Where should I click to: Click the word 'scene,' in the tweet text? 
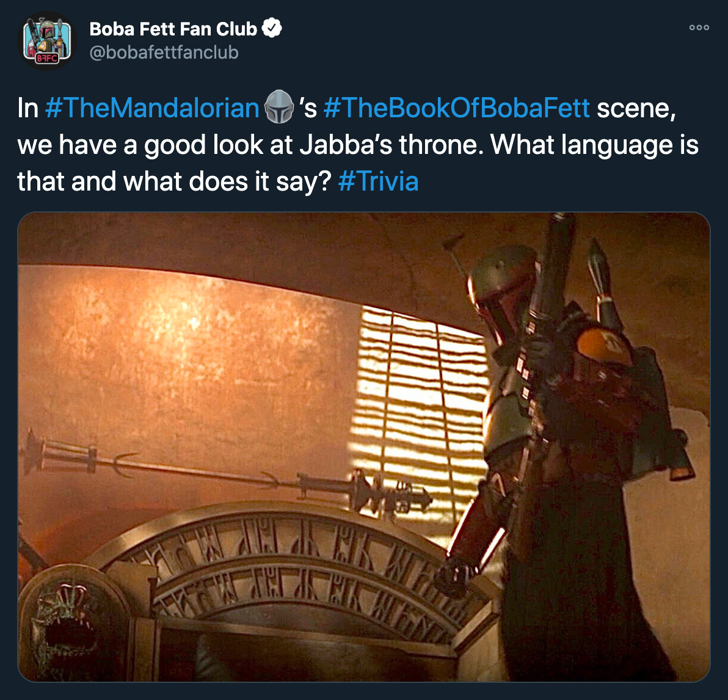[636, 108]
